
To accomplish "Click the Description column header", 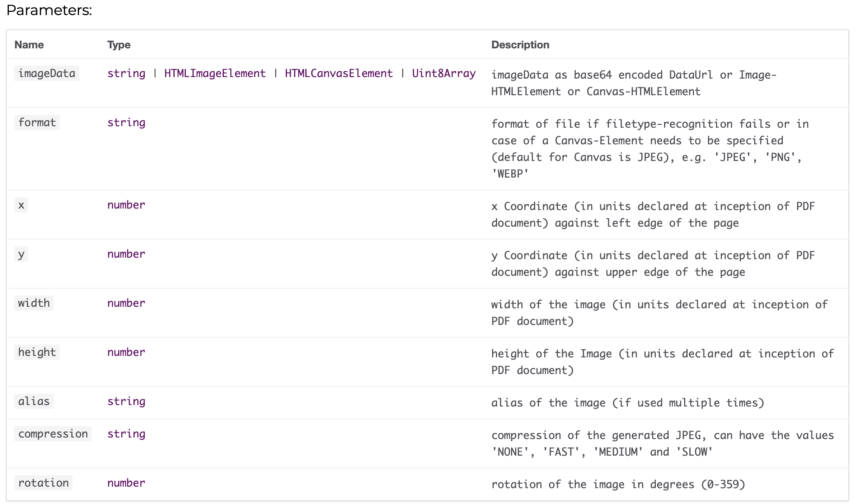I will point(520,45).
